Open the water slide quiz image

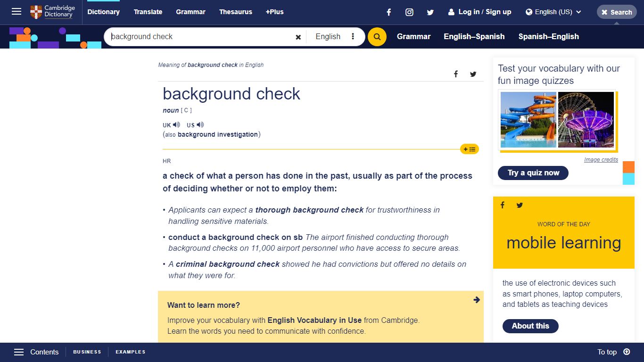point(528,120)
